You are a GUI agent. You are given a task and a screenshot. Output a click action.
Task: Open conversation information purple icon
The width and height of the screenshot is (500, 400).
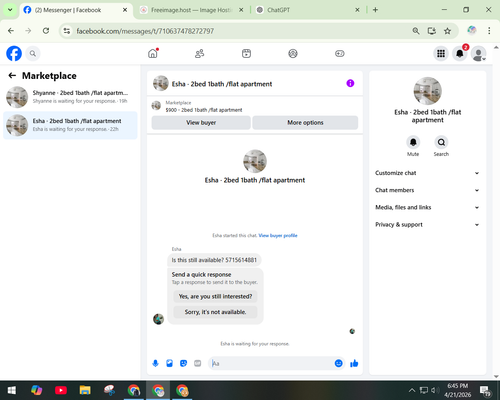[350, 83]
